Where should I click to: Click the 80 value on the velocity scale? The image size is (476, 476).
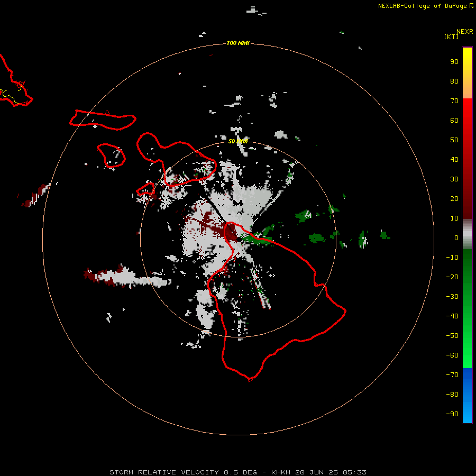click(x=454, y=81)
